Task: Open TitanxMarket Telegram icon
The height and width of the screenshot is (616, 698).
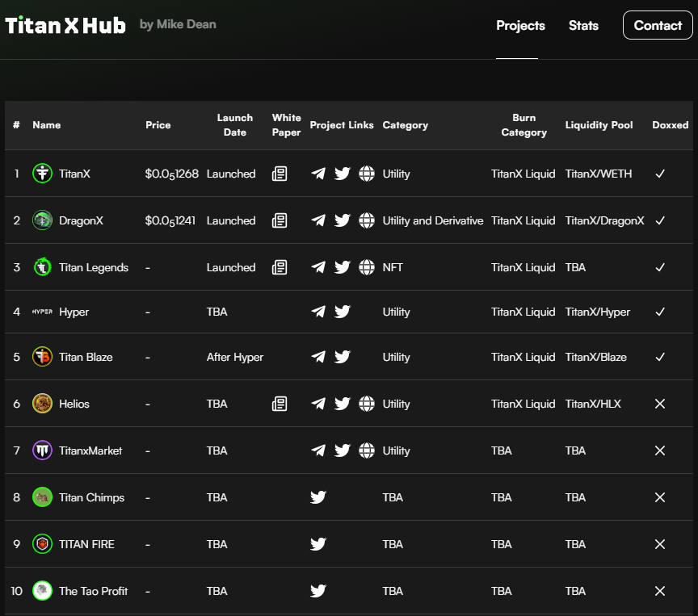Action: [x=317, y=450]
